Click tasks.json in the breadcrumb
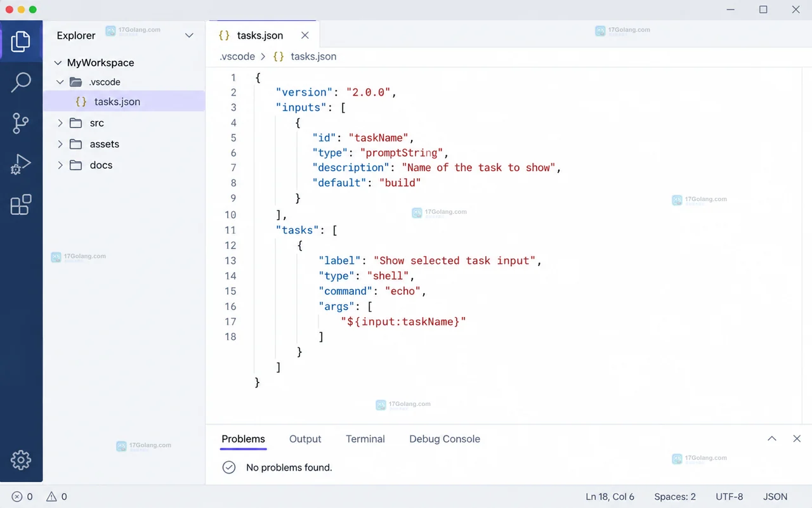The image size is (812, 508). [313, 56]
